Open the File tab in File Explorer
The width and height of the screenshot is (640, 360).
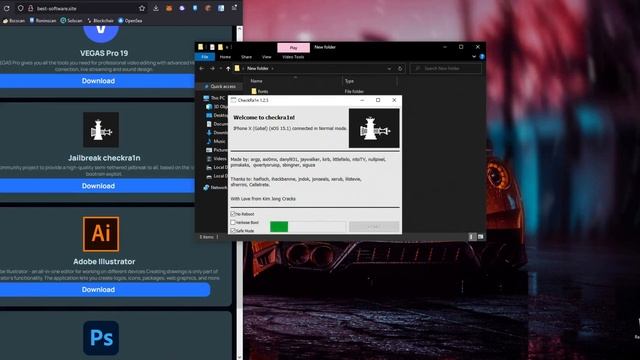pyautogui.click(x=205, y=57)
